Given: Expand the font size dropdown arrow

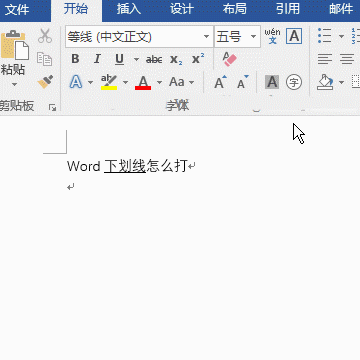Looking at the screenshot, I should (253, 37).
